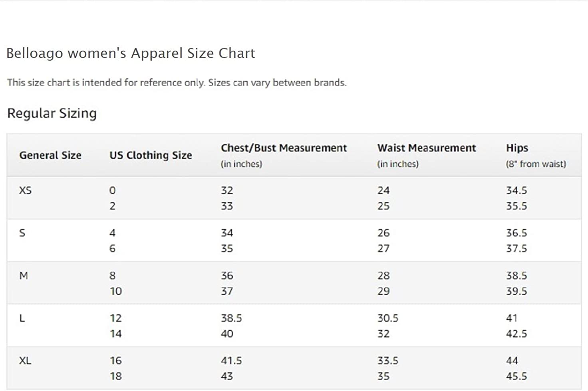This screenshot has width=588, height=391.
Task: Click the XL general size cell
Action: 25,361
